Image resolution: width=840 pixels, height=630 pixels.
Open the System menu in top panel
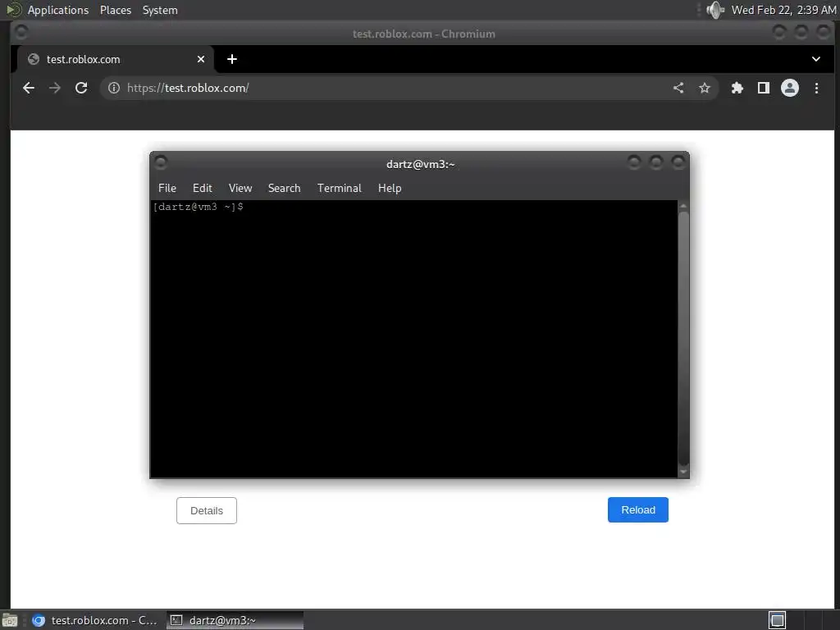(160, 10)
